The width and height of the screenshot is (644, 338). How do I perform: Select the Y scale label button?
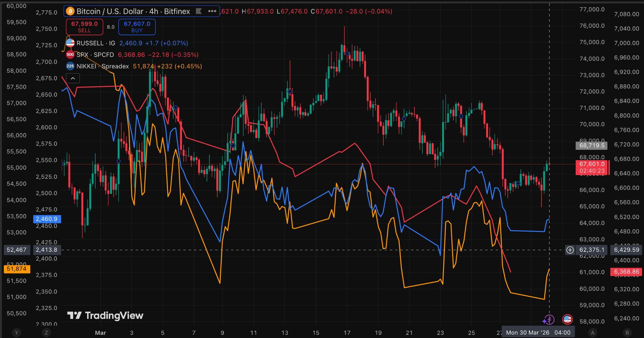16,333
